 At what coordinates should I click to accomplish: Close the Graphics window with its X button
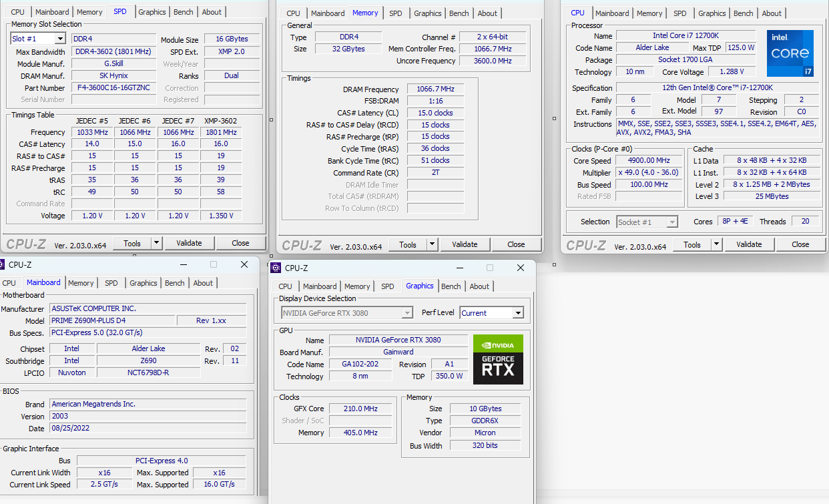coord(521,268)
